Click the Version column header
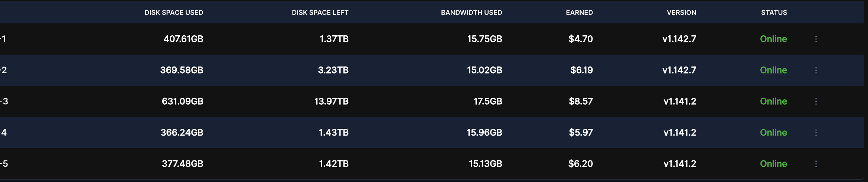 point(681,13)
